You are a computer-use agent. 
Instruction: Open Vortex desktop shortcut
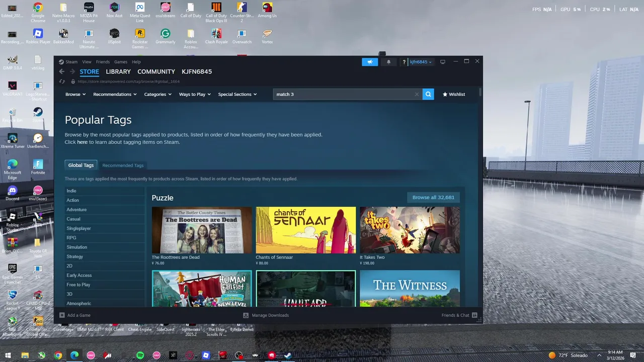pyautogui.click(x=267, y=36)
